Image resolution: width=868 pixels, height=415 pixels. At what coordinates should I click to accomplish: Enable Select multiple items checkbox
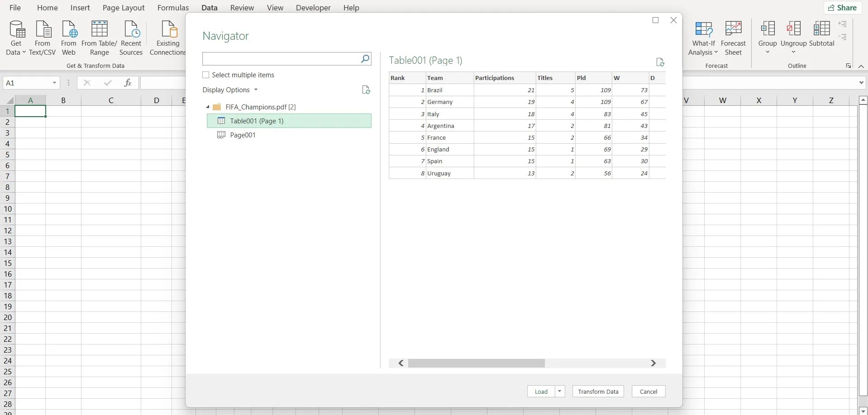[206, 75]
